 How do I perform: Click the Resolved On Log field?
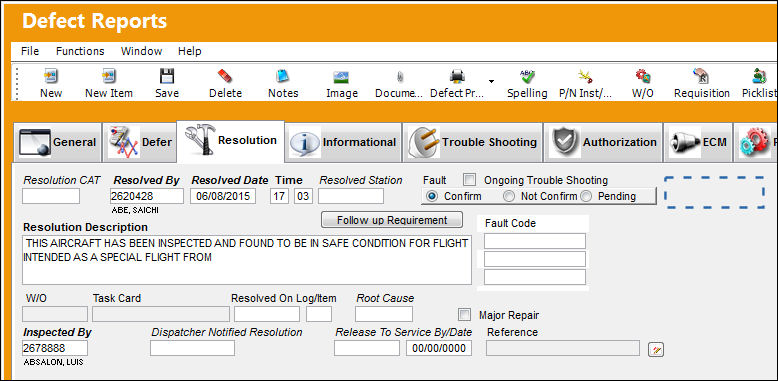click(x=267, y=314)
